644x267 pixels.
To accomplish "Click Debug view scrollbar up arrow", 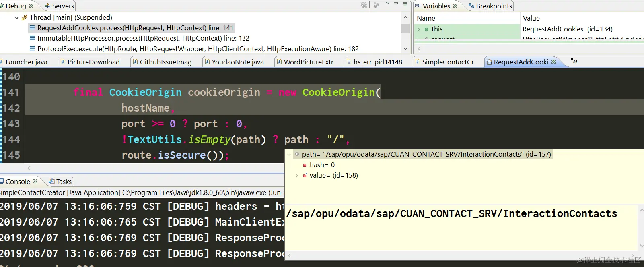I will (x=405, y=18).
